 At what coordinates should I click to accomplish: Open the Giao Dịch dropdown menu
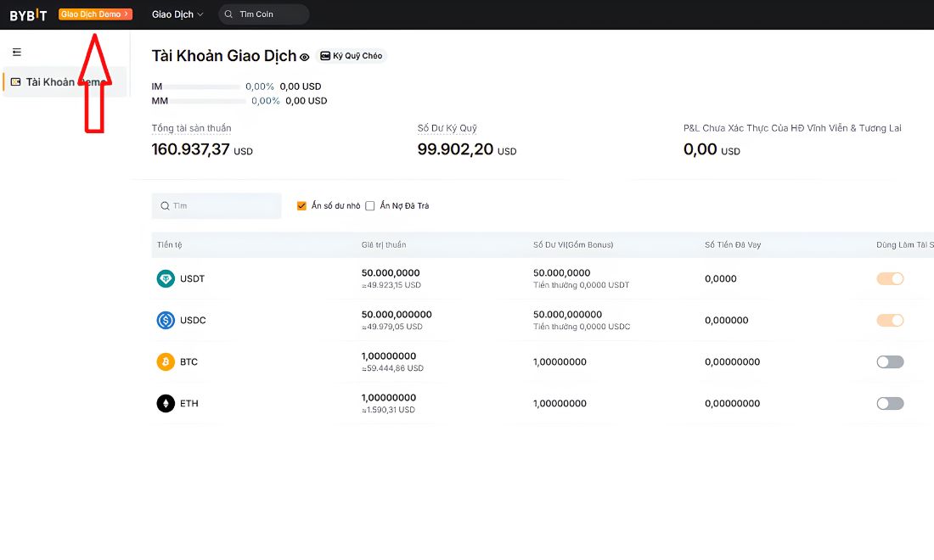click(177, 14)
